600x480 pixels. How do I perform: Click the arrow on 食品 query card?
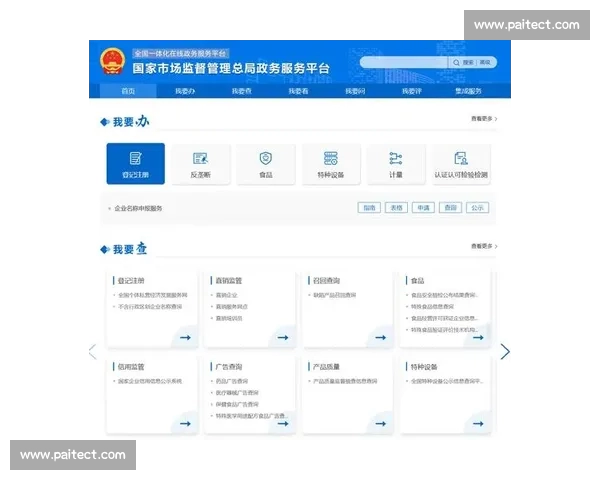point(478,338)
